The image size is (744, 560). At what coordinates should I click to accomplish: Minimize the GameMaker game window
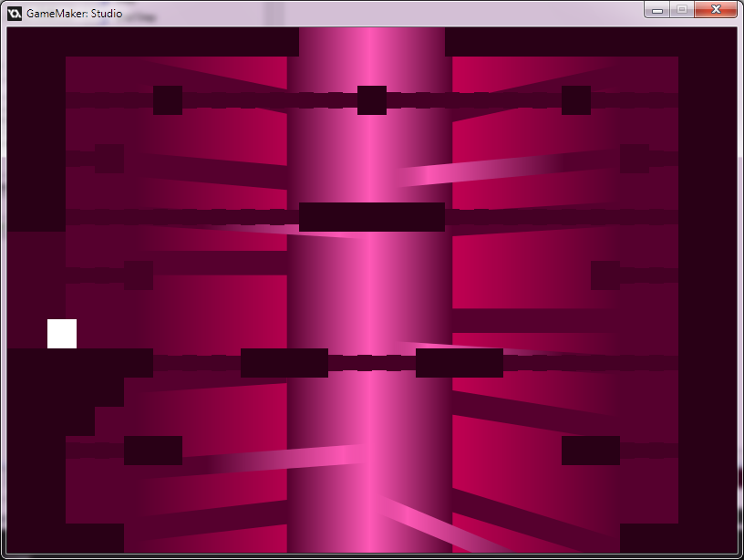pos(658,9)
